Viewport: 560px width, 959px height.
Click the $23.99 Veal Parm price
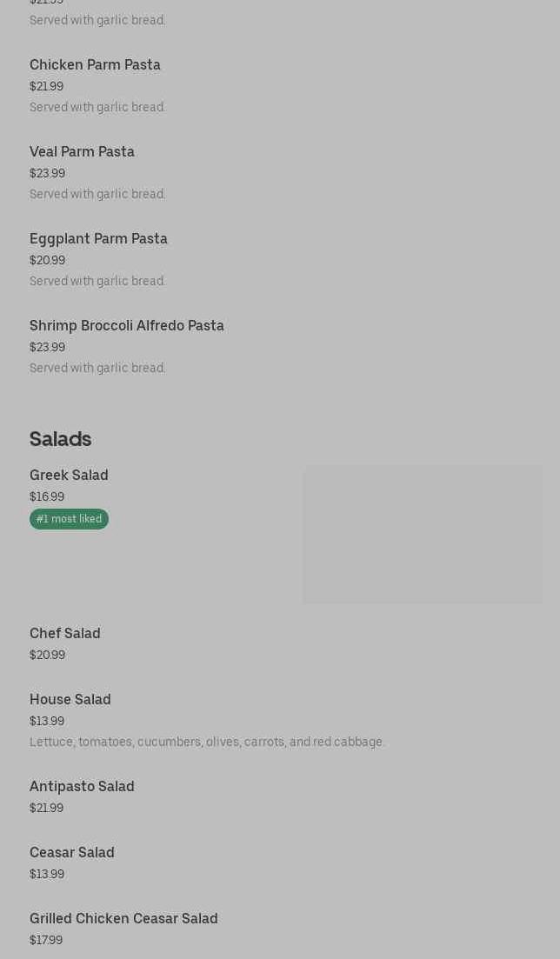click(47, 173)
